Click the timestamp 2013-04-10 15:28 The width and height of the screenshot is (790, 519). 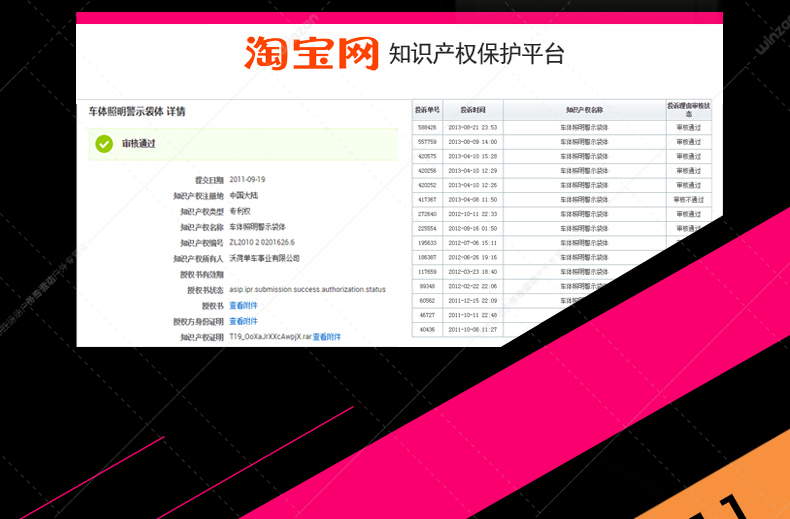(x=473, y=156)
